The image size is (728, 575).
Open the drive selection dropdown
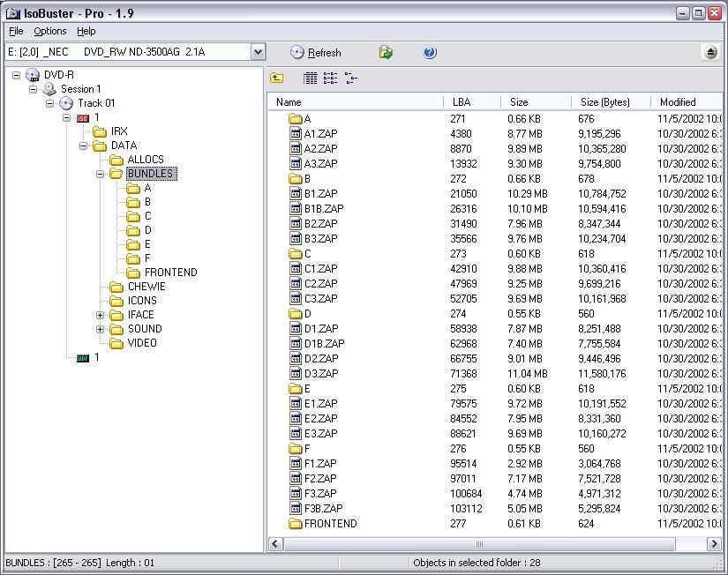[258, 52]
